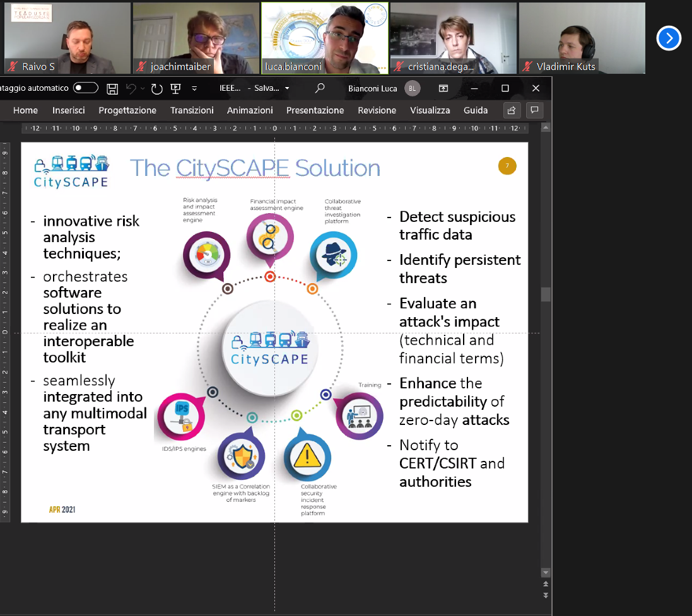Click the ribbon display options icon
Image resolution: width=692 pixels, height=616 pixels.
tap(443, 88)
